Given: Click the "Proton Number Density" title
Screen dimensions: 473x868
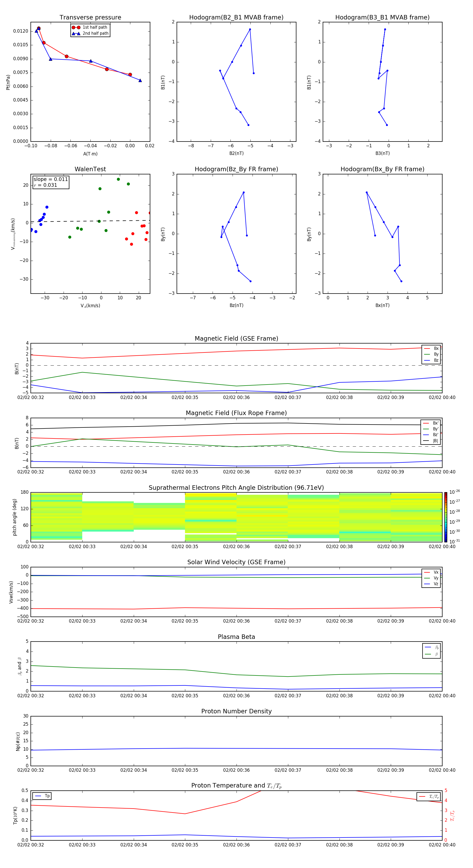Looking at the screenshot, I should 236,711.
